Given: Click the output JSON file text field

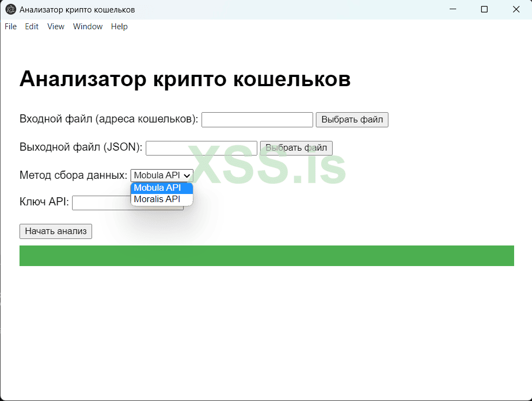Looking at the screenshot, I should point(201,147).
